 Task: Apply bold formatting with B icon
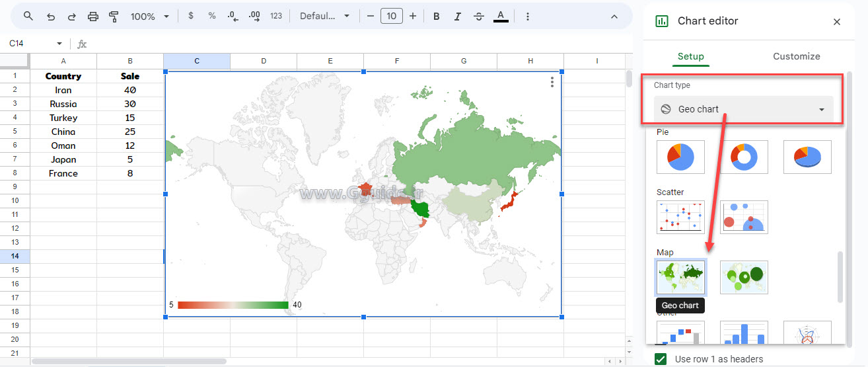436,16
